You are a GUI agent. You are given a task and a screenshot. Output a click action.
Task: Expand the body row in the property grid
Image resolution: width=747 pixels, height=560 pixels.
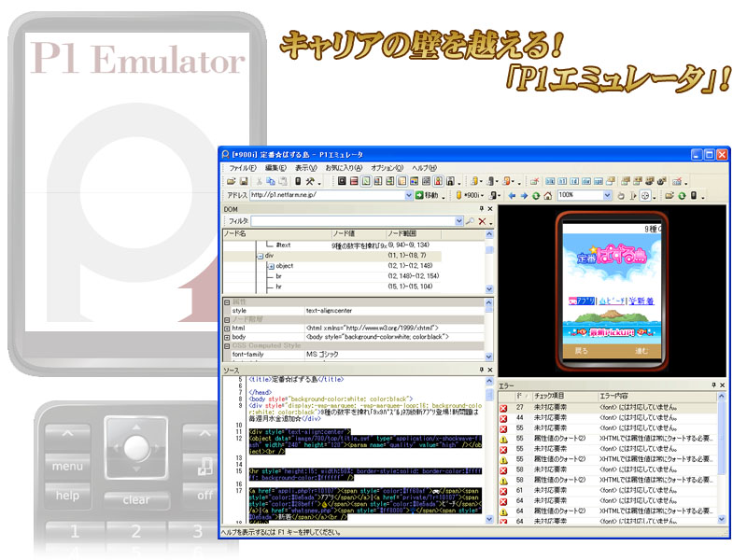coord(227,337)
